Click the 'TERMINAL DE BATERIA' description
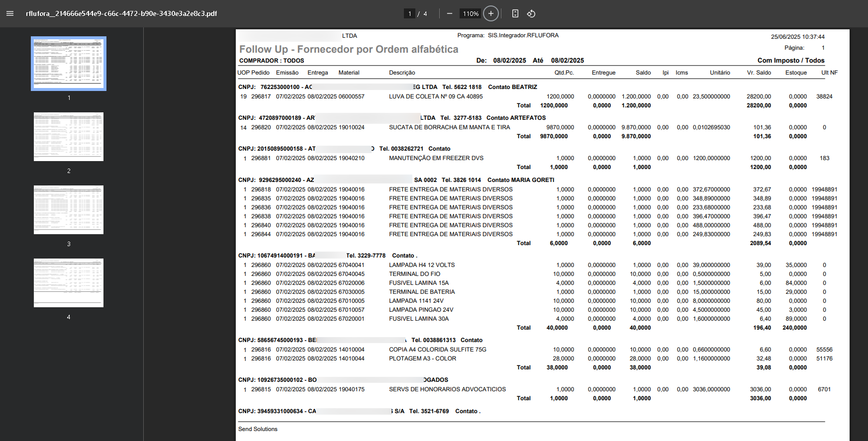868x441 pixels. pyautogui.click(x=422, y=292)
